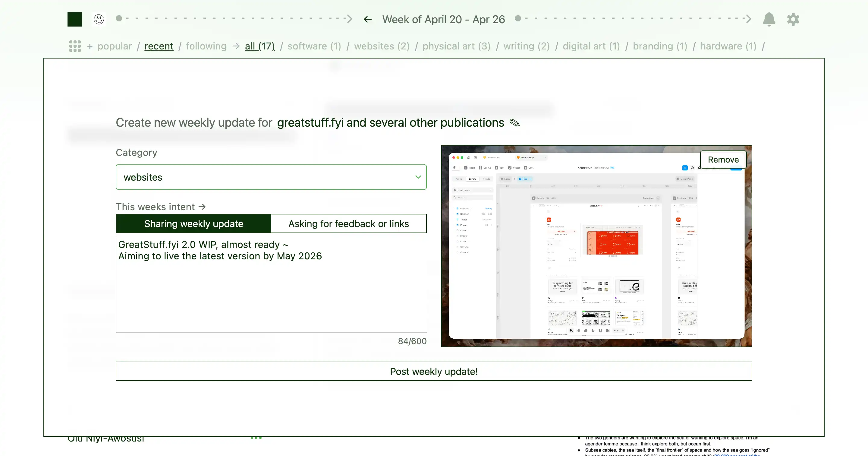Open the grid apps icon
This screenshot has height=456, width=868.
[x=75, y=46]
